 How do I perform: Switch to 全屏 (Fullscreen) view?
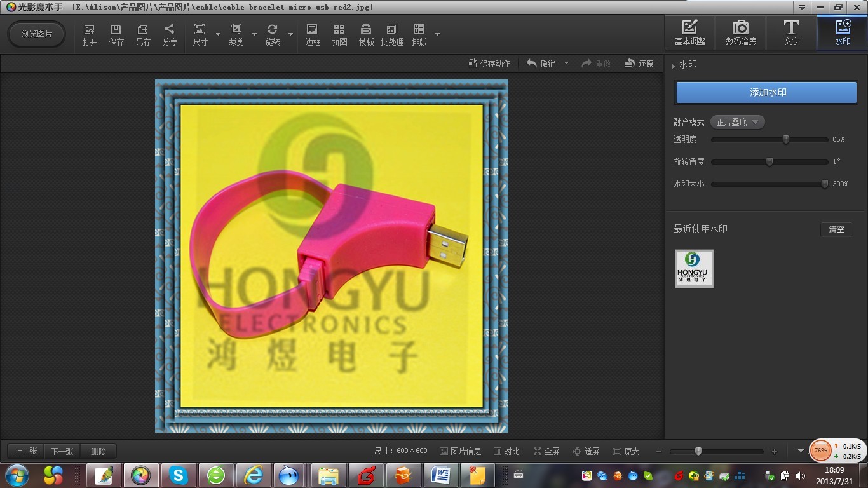546,451
